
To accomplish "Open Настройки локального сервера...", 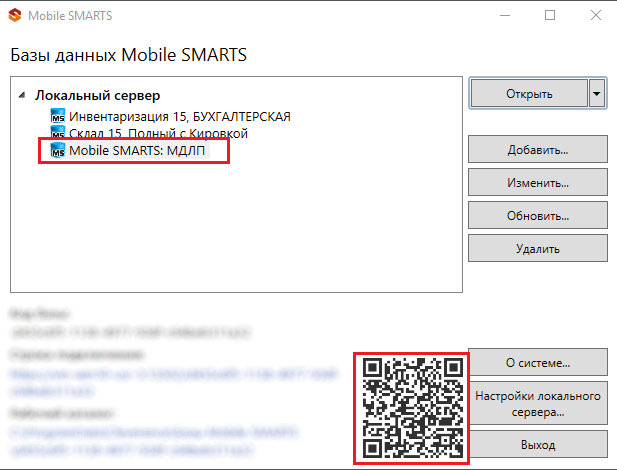I will coord(538,403).
